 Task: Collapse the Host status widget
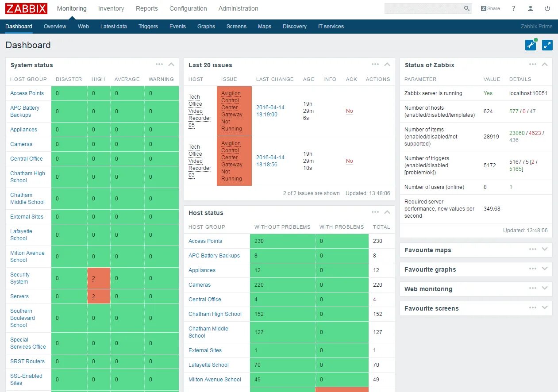click(387, 212)
